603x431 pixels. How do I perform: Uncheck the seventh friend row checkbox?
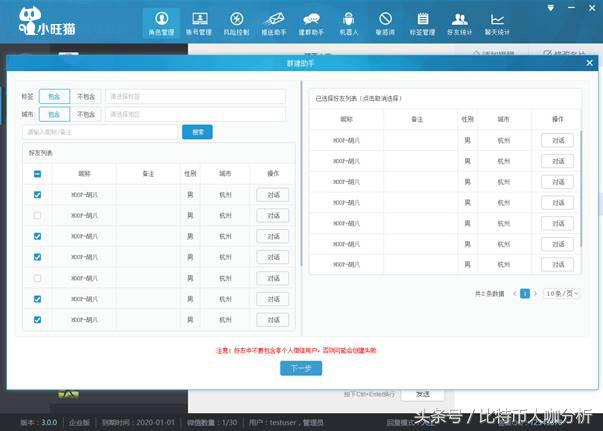(x=37, y=320)
